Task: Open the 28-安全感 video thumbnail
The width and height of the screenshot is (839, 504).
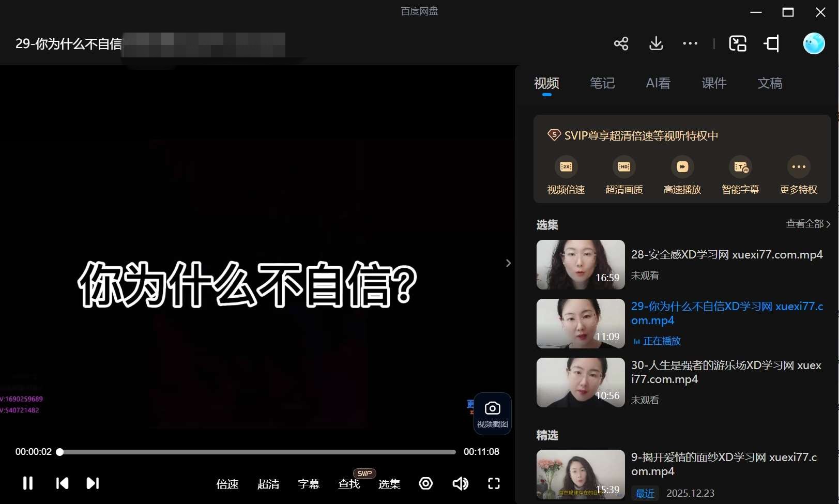Action: [581, 265]
